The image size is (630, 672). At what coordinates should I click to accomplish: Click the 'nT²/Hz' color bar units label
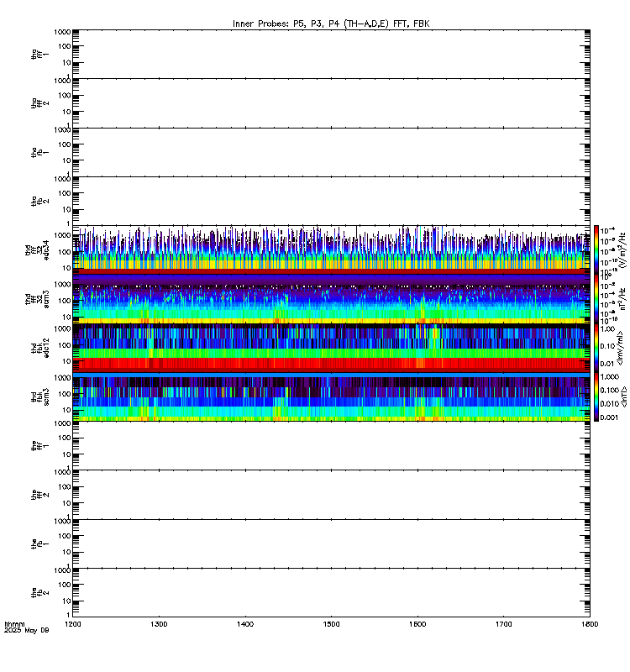(622, 299)
